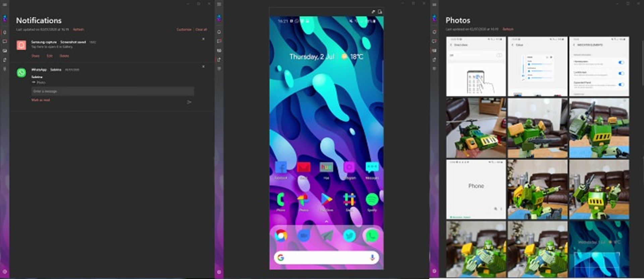Screen dimensions: 644x279
Task: Click Edit on the Screenshot saved notification
Action: pyautogui.click(x=50, y=56)
